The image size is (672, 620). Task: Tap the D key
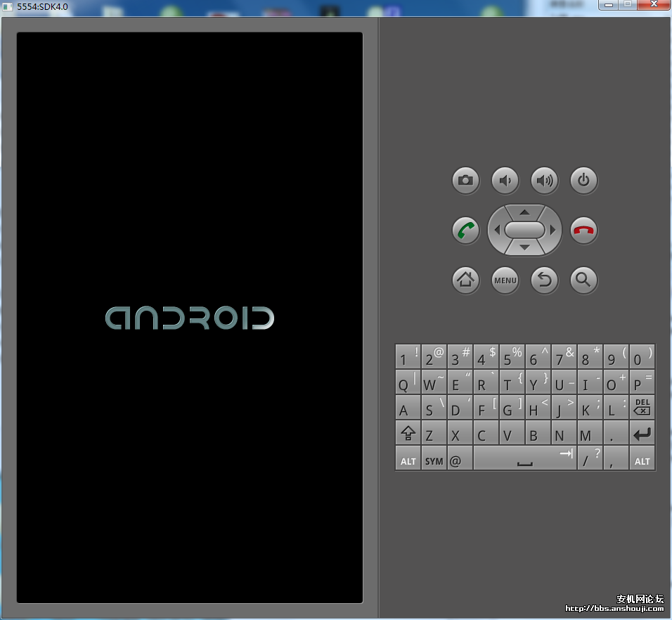pyautogui.click(x=460, y=407)
